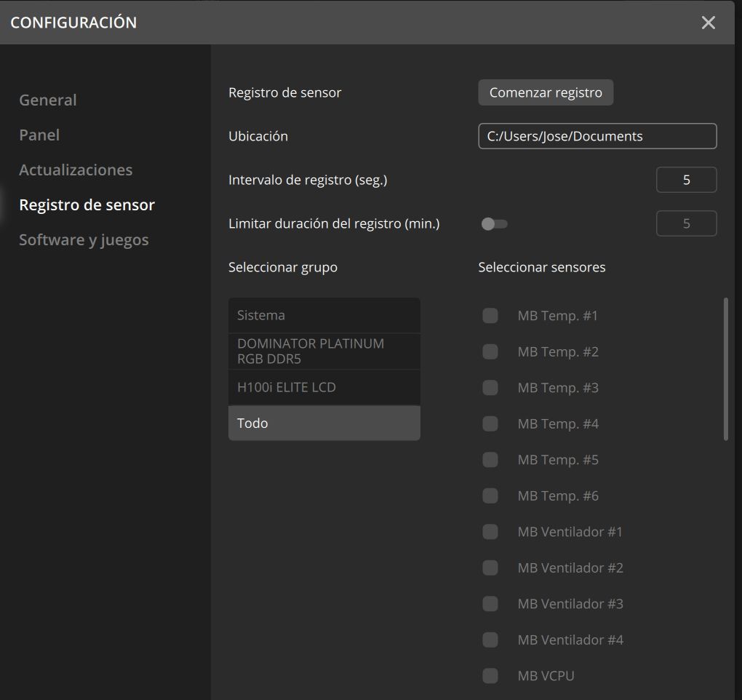Check the MB Temp. #2 sensor

(490, 351)
